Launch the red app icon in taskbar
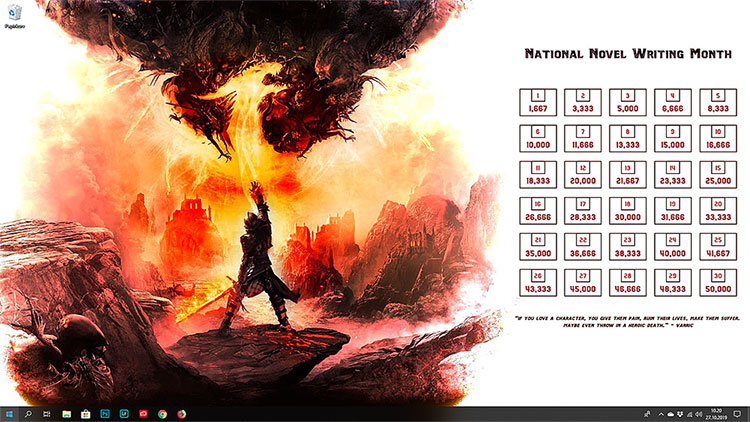Image resolution: width=750 pixels, height=422 pixels. pos(143,414)
